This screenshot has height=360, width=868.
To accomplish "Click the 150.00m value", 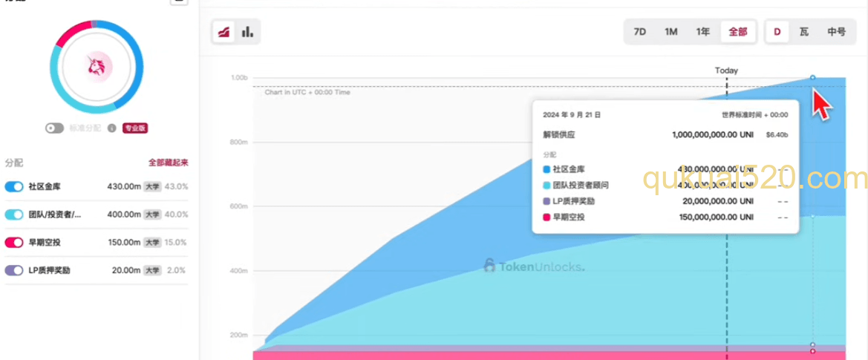I will (125, 242).
